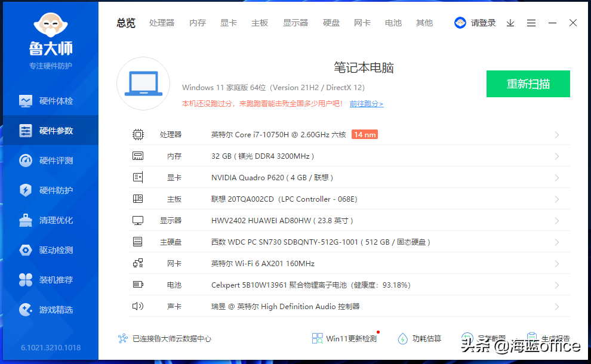Expand the 主硬盘 row chevron
Screen dimensions: 591x364
tap(557, 242)
